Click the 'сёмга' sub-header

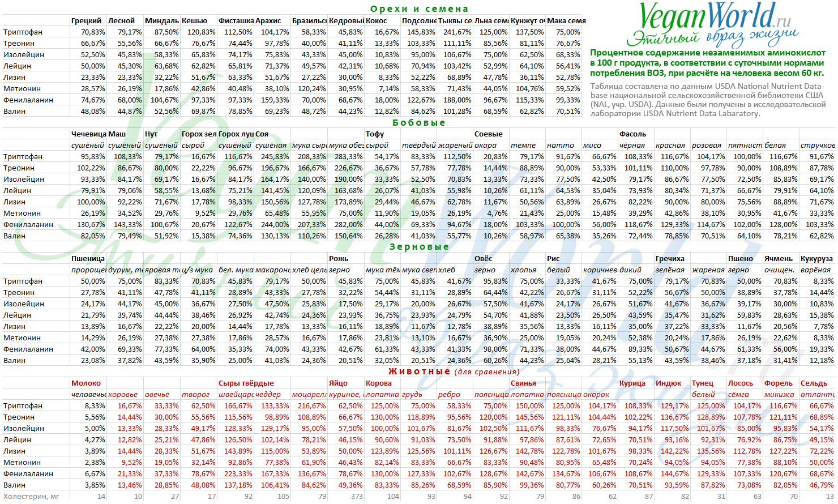[x=738, y=394]
